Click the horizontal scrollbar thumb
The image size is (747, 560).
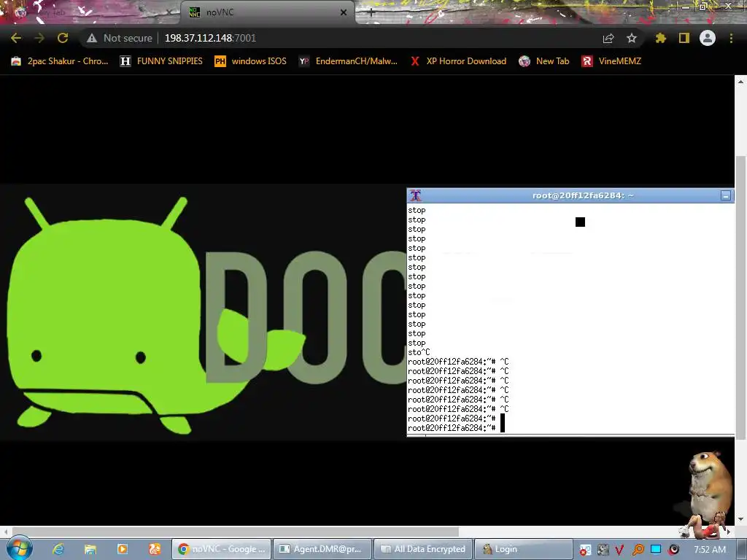pyautogui.click(x=236, y=532)
